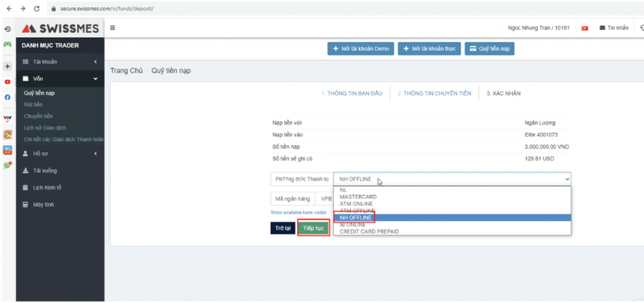The image size is (644, 303).
Task: Click Mở tài khoản Demo button
Action: tap(361, 48)
